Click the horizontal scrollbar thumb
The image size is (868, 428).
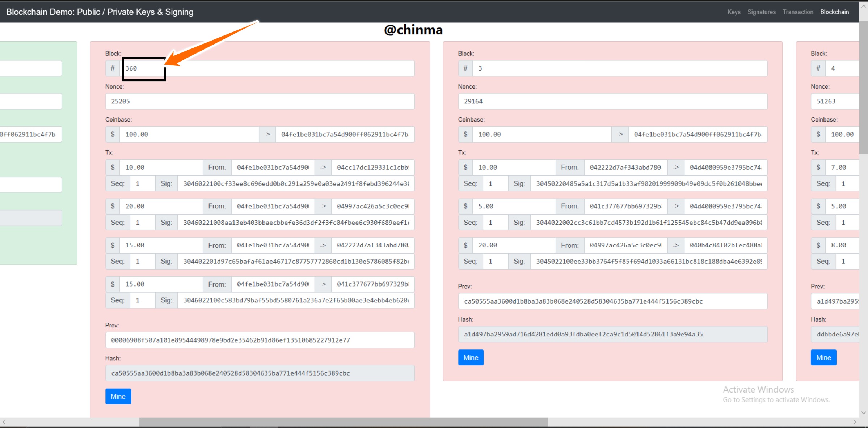344,422
